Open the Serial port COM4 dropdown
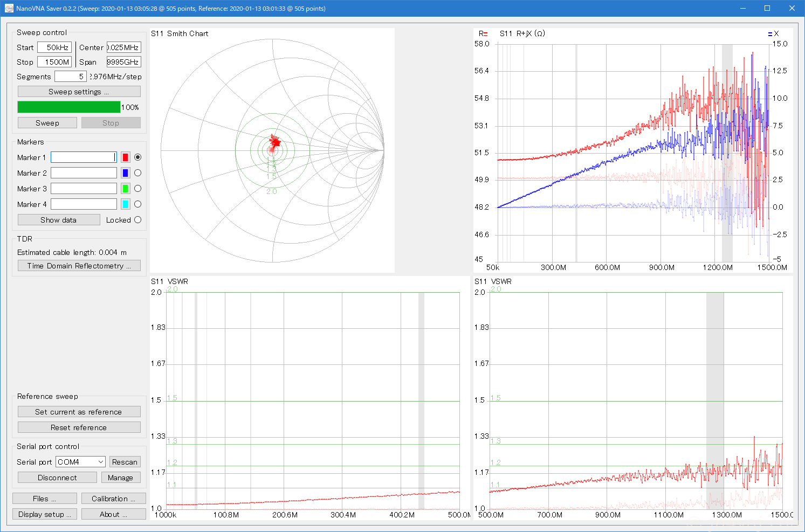Image resolution: width=805 pixels, height=532 pixels. (x=81, y=462)
